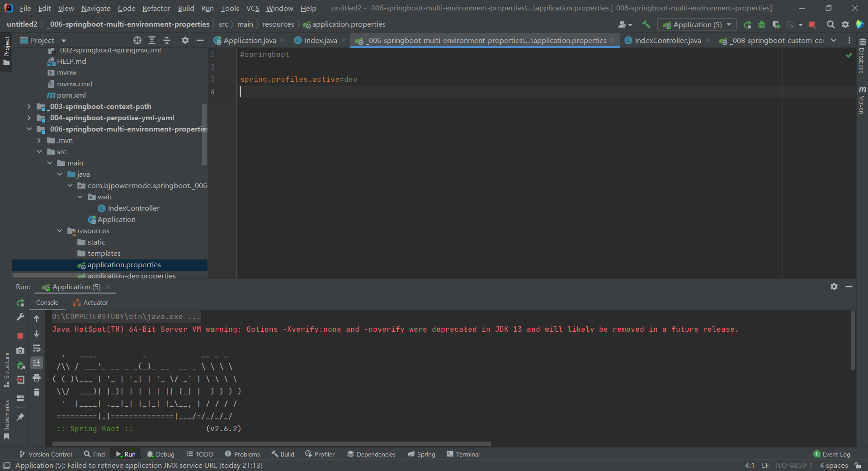Expand the _003-springboot-context-path module
The image size is (868, 471).
pos(29,107)
